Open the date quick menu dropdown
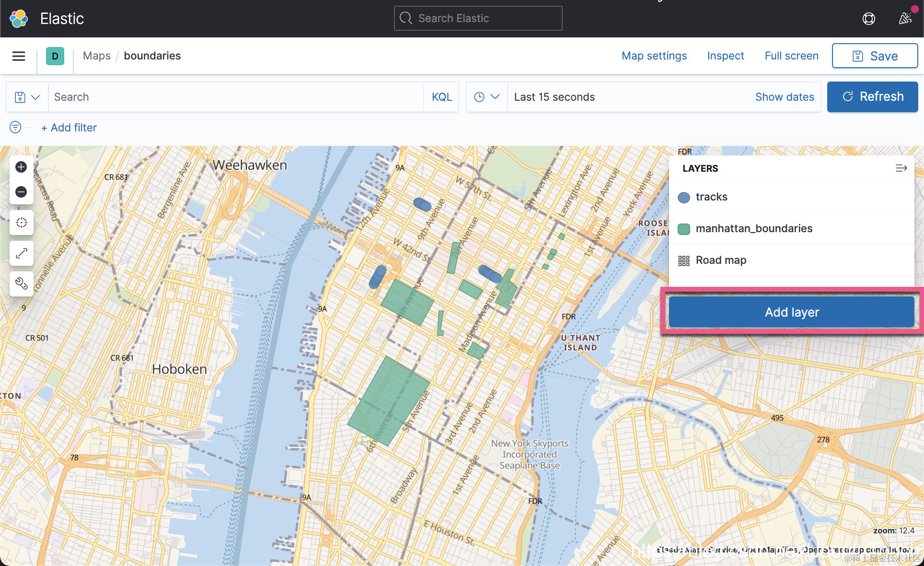Screen dimensions: 924x566 [486, 97]
